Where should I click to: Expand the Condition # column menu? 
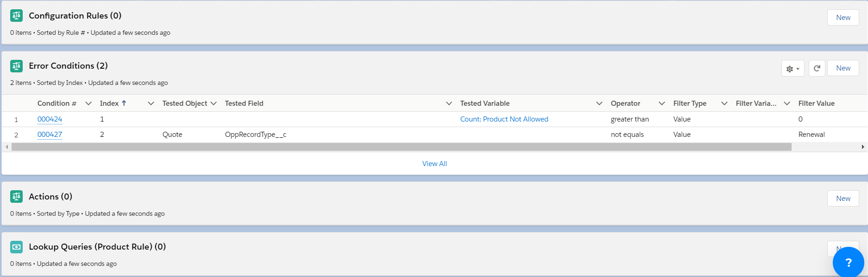(x=88, y=103)
